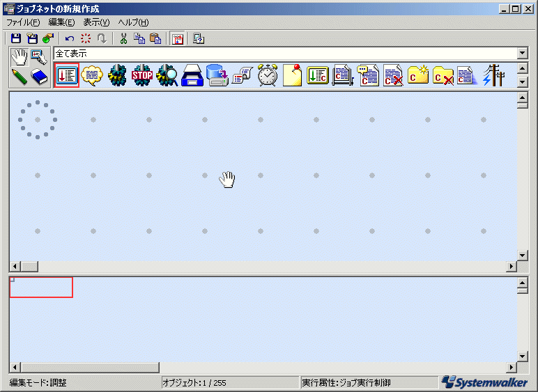Select the scroll log document icon
Image resolution: width=538 pixels, height=392 pixels.
243,75
